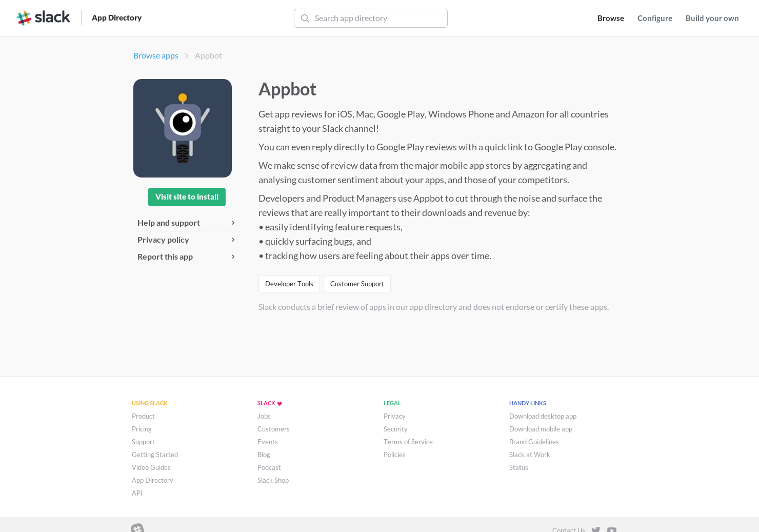Click the Slack logo in the header
This screenshot has height=532, width=759.
pyautogui.click(x=43, y=17)
